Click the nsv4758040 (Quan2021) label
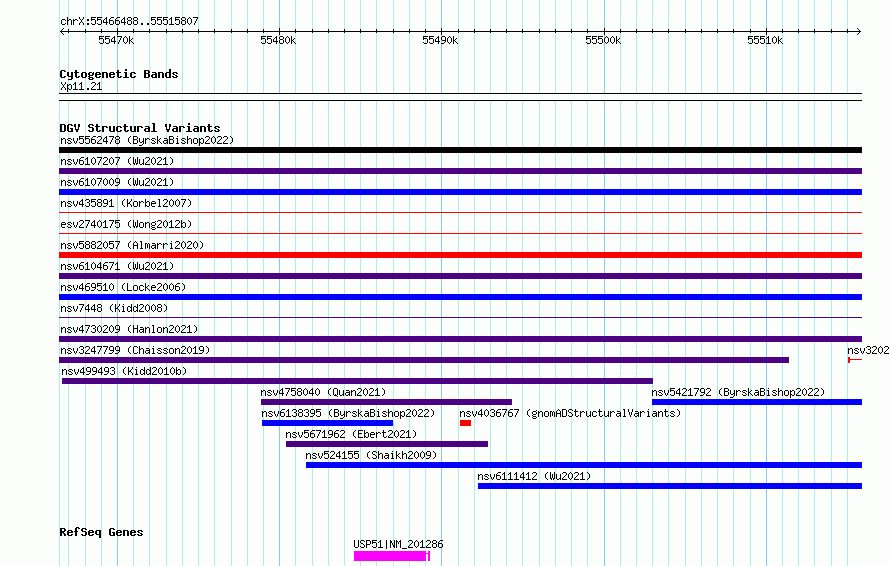 (x=323, y=392)
